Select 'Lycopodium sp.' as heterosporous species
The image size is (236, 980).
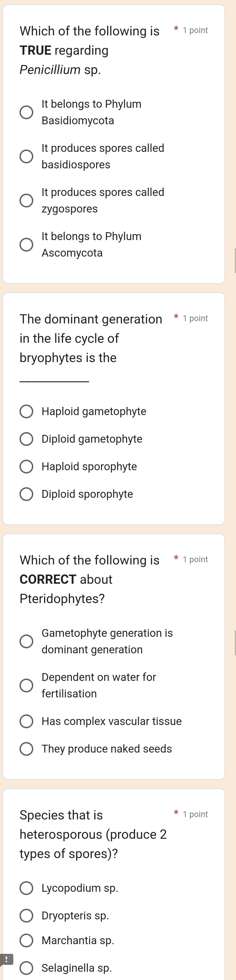26,888
